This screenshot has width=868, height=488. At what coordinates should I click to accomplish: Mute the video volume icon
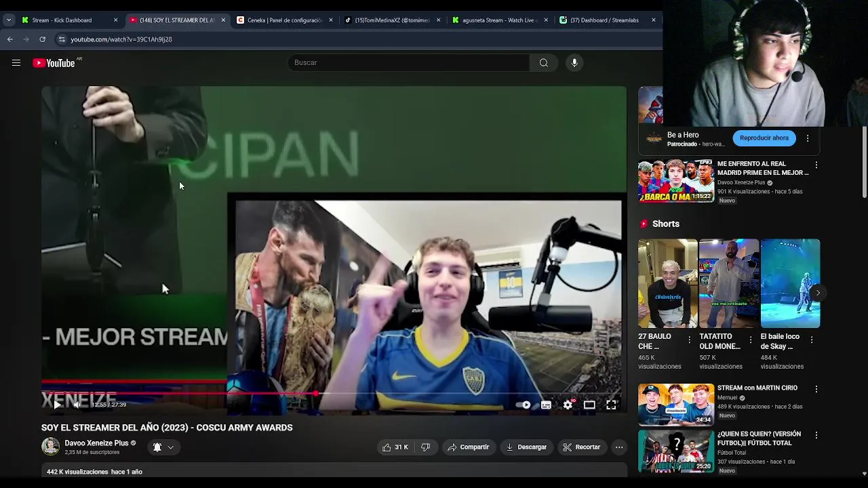tap(78, 405)
